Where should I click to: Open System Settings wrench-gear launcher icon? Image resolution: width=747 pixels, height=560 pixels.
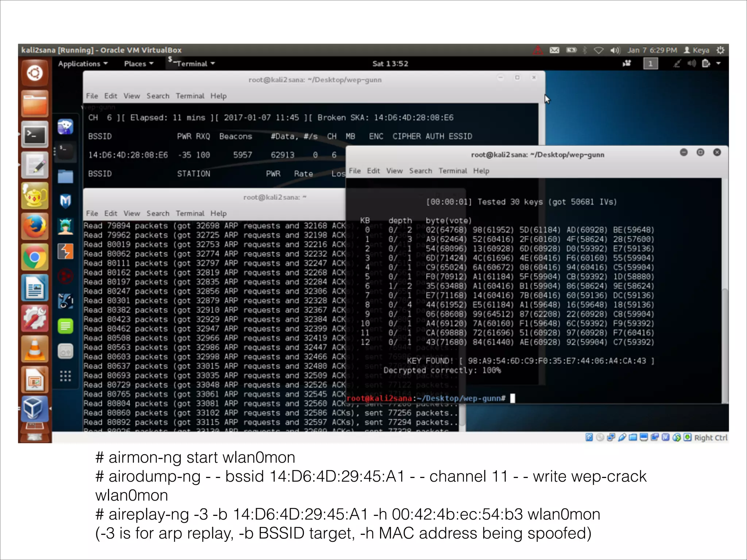pos(35,318)
